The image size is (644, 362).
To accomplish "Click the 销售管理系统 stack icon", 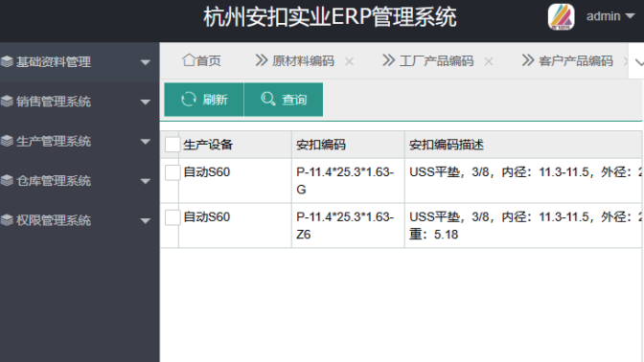I will coord(7,102).
